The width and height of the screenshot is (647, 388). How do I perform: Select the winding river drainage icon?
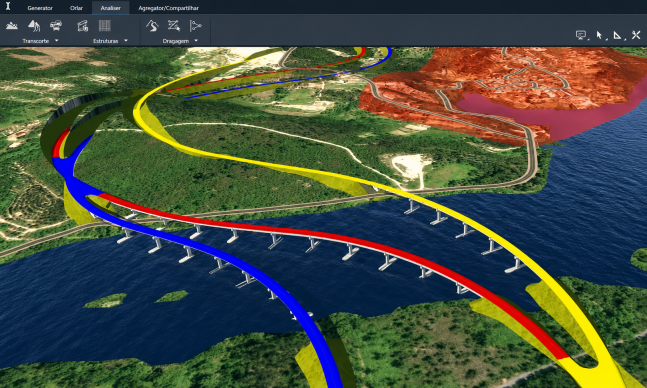[152, 26]
